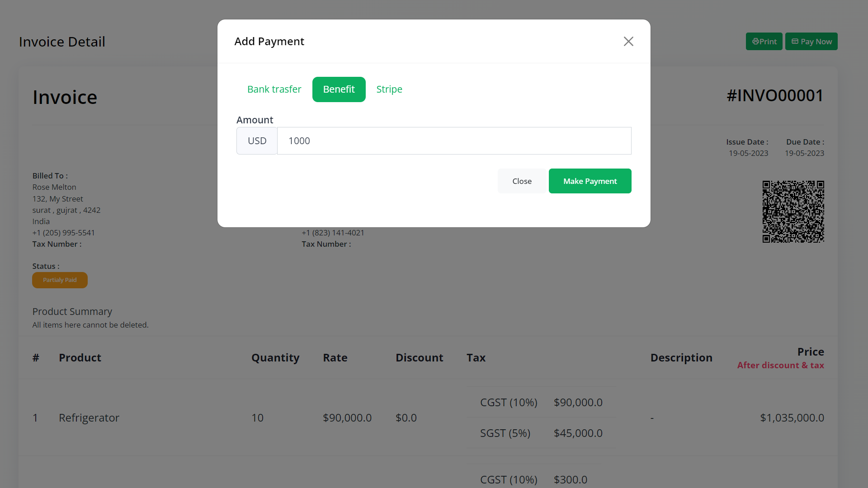Click the Make Payment button
The height and width of the screenshot is (488, 868).
(590, 181)
